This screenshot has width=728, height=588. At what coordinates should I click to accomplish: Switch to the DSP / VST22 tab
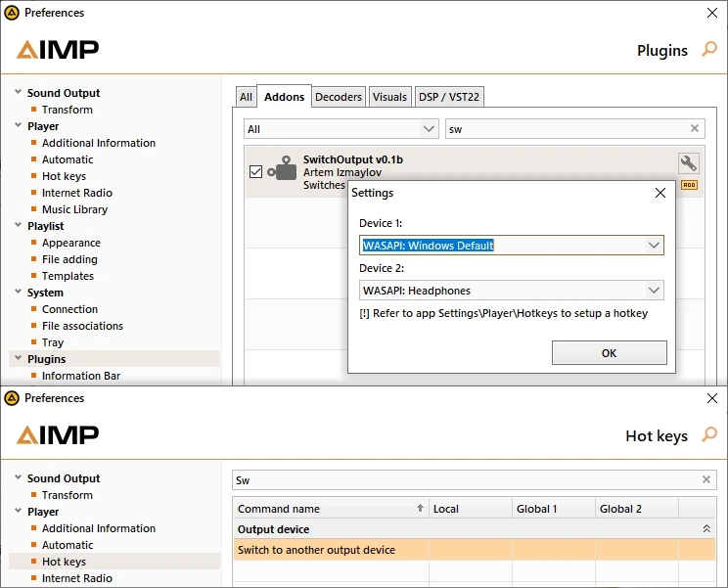click(449, 97)
